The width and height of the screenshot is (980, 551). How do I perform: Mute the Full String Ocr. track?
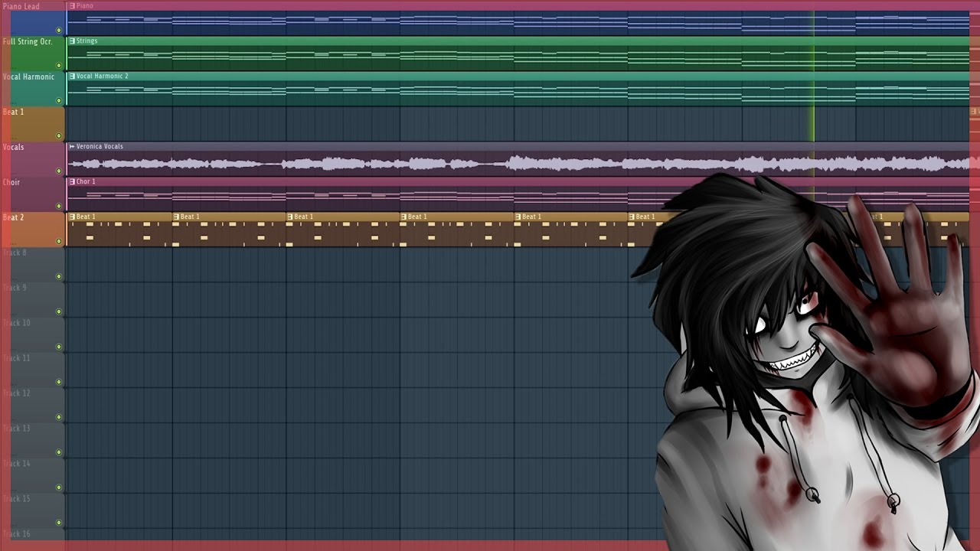point(59,66)
